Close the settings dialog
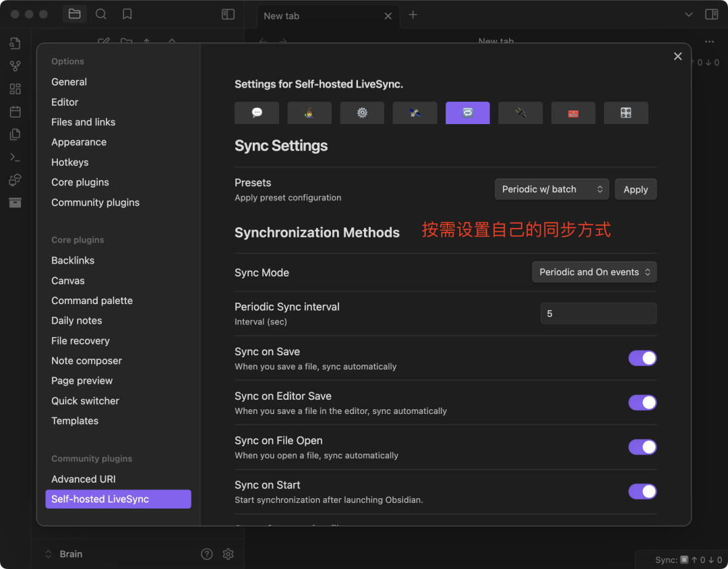728x569 pixels. [677, 56]
